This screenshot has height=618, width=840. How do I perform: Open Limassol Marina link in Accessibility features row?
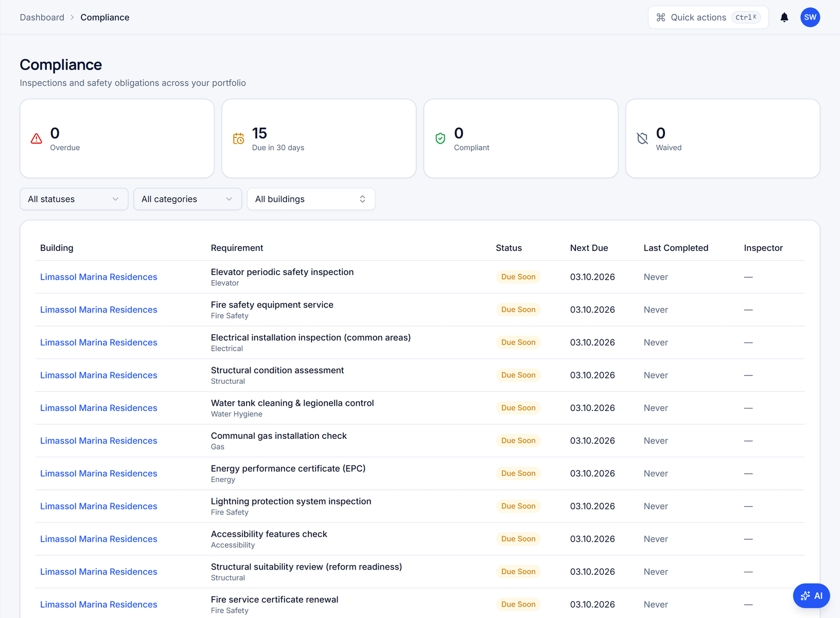tap(99, 539)
